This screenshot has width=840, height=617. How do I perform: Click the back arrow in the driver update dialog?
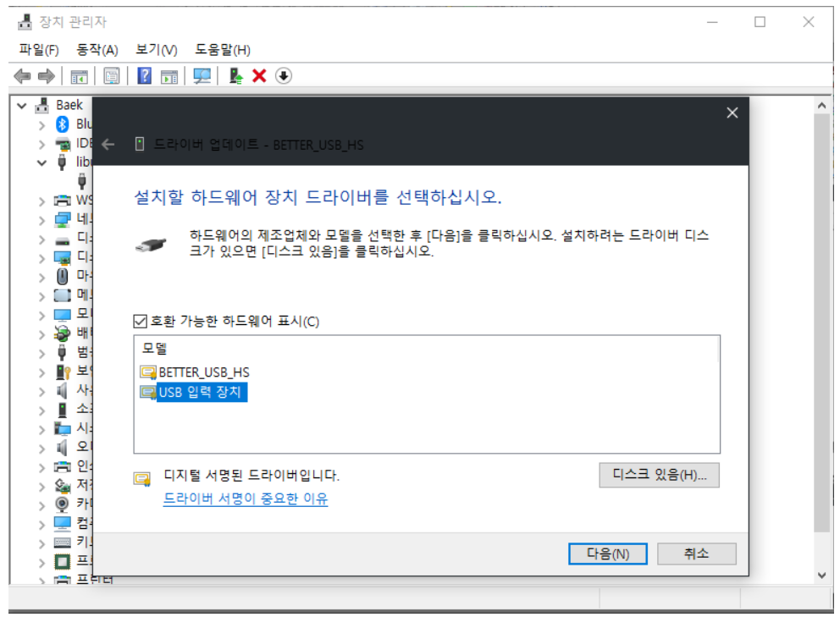pos(108,145)
